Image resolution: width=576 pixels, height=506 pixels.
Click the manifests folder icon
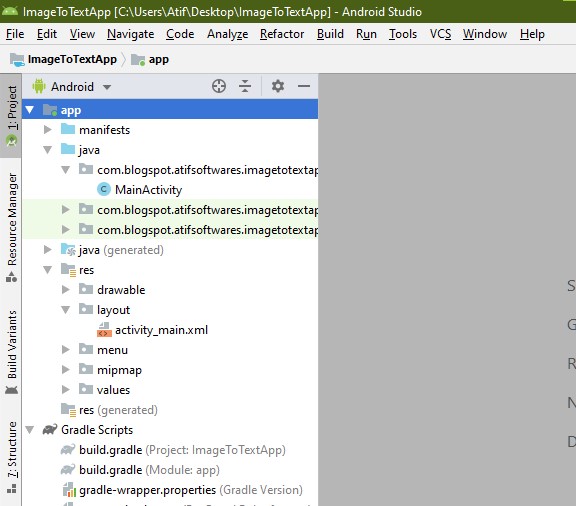pos(68,129)
